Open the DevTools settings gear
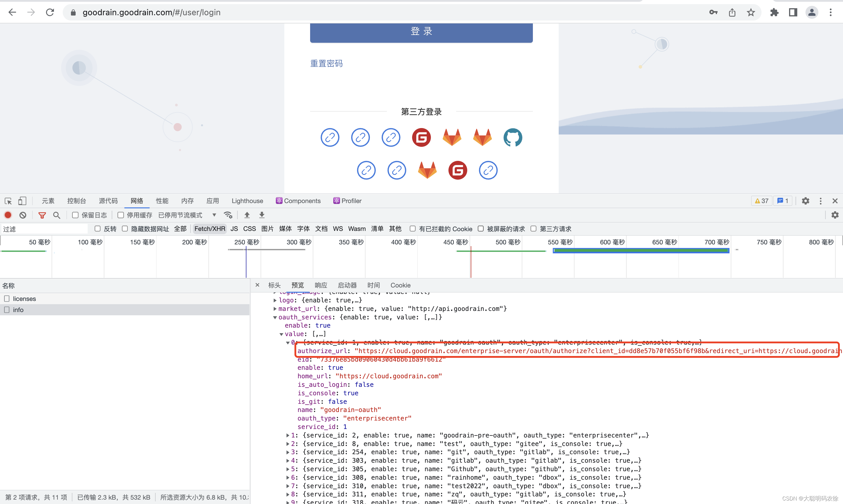The width and height of the screenshot is (843, 504). coord(805,201)
